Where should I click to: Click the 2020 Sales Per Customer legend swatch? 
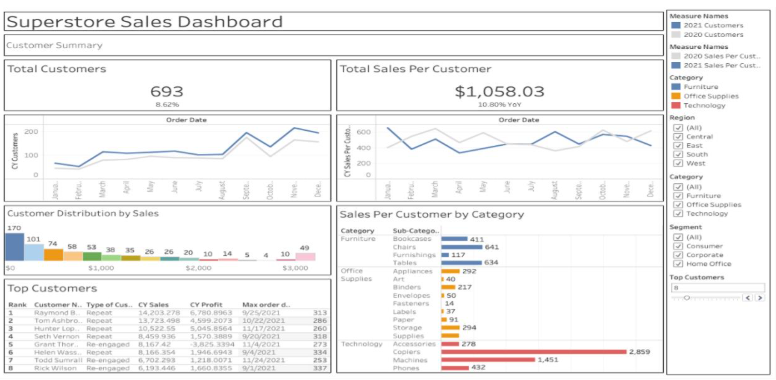pyautogui.click(x=675, y=56)
